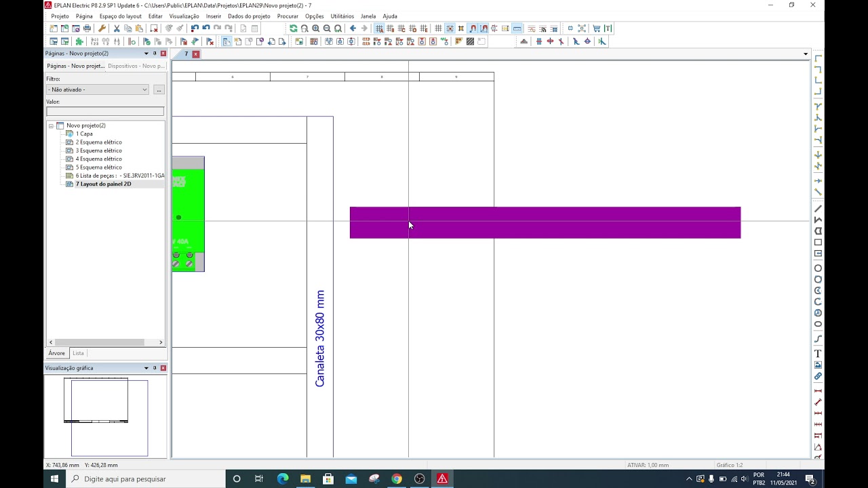
Task: Open the Windows Start menu
Action: click(54, 479)
